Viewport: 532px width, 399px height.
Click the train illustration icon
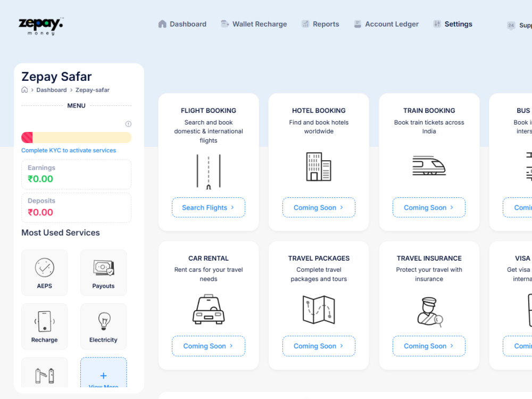[x=429, y=165]
